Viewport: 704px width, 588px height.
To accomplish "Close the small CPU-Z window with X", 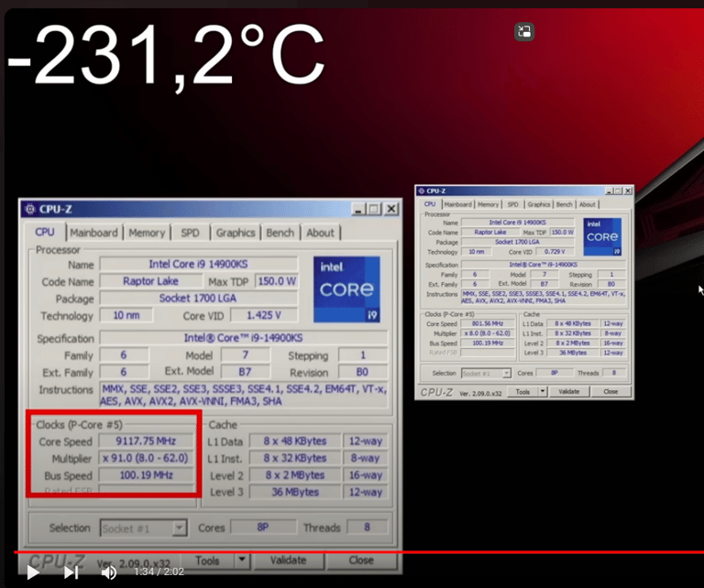I will click(x=628, y=191).
